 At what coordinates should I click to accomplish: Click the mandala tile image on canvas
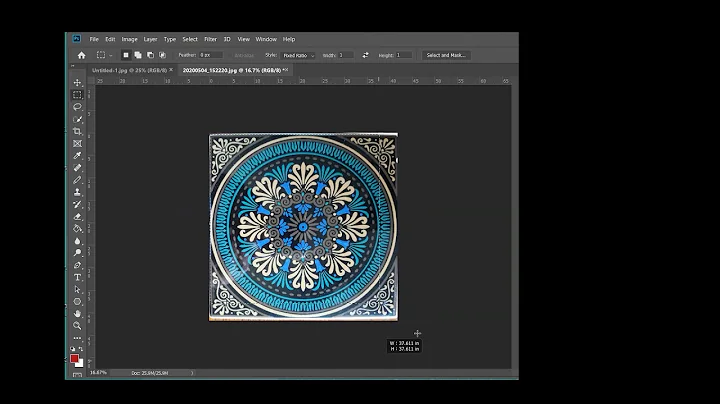[304, 227]
